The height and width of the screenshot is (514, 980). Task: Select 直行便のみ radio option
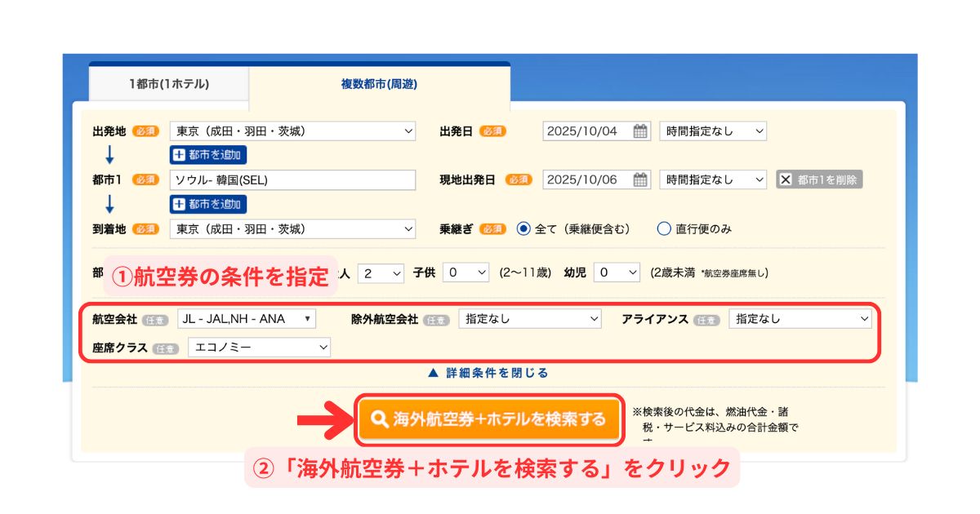point(664,229)
